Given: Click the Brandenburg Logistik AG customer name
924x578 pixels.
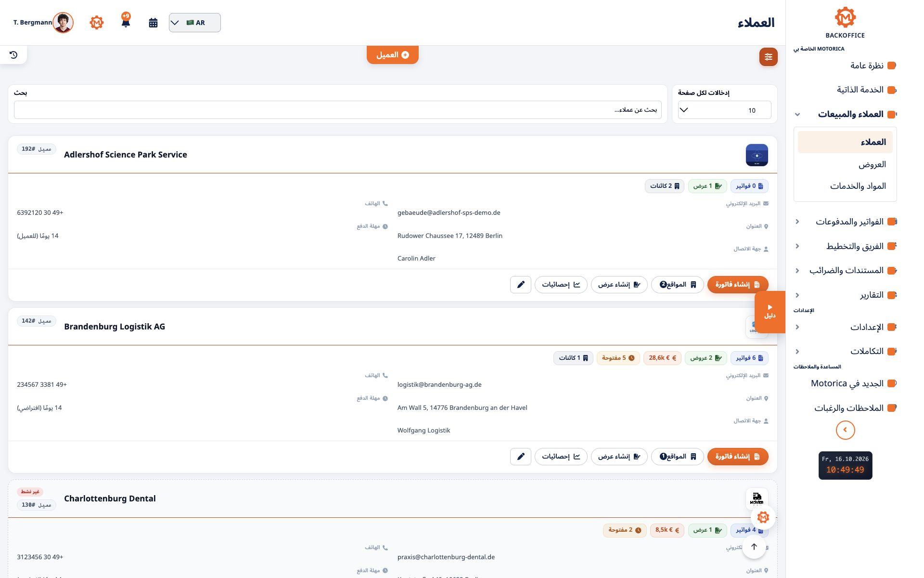Looking at the screenshot, I should point(115,327).
